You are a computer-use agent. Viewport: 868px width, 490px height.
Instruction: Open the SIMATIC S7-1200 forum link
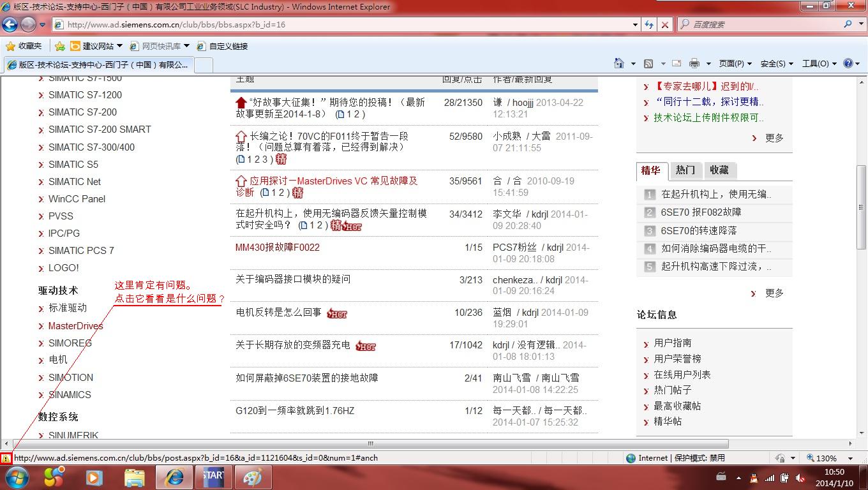[x=85, y=95]
